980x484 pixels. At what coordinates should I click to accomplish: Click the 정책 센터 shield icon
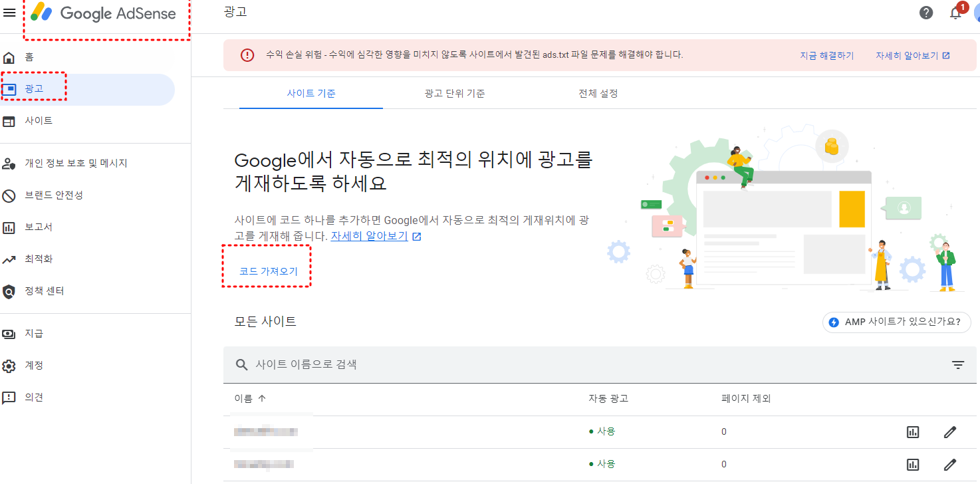tap(9, 291)
